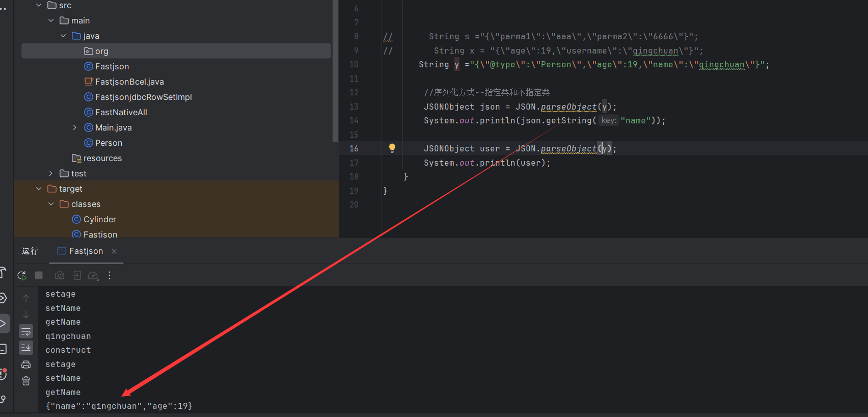Viewport: 868px width, 417px height.
Task: Click the Terminal tool window icon in left stripe
Action: click(x=3, y=349)
